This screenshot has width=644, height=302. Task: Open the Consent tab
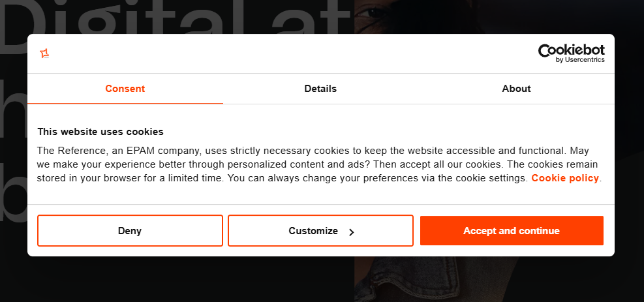[x=125, y=89]
